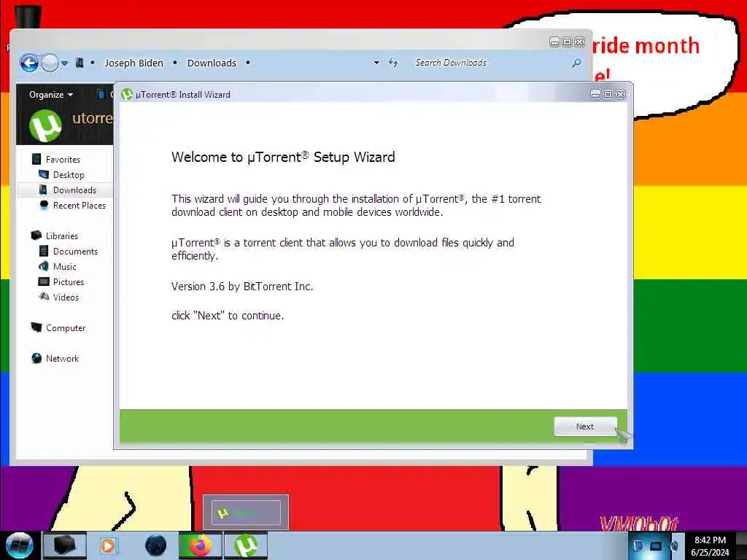
Task: Click the action center flag tray icon
Action: click(638, 545)
